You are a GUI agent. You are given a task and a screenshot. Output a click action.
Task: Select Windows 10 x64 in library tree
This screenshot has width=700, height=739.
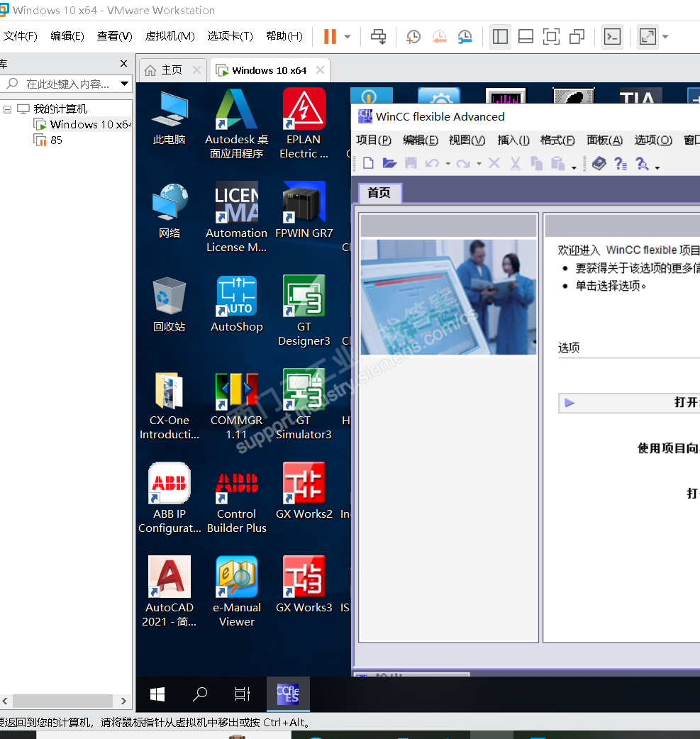[x=82, y=124]
